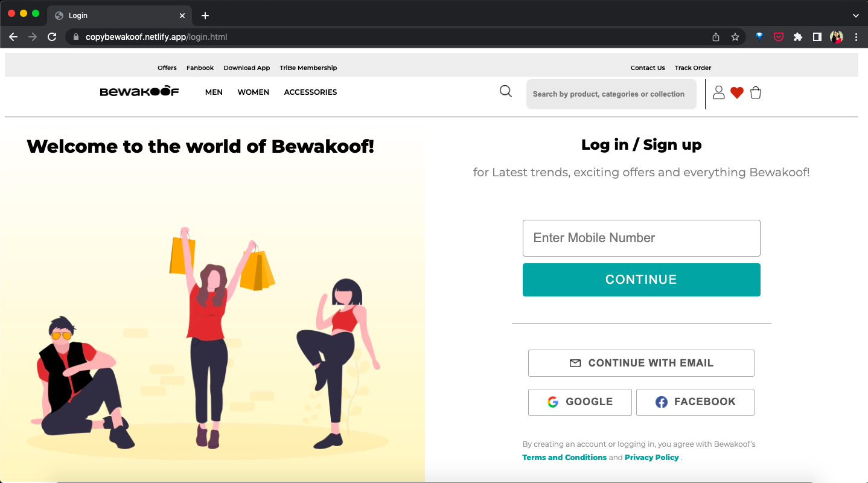Viewport: 868px width, 483px height.
Task: Bookmark this page with the star icon
Action: pos(735,37)
